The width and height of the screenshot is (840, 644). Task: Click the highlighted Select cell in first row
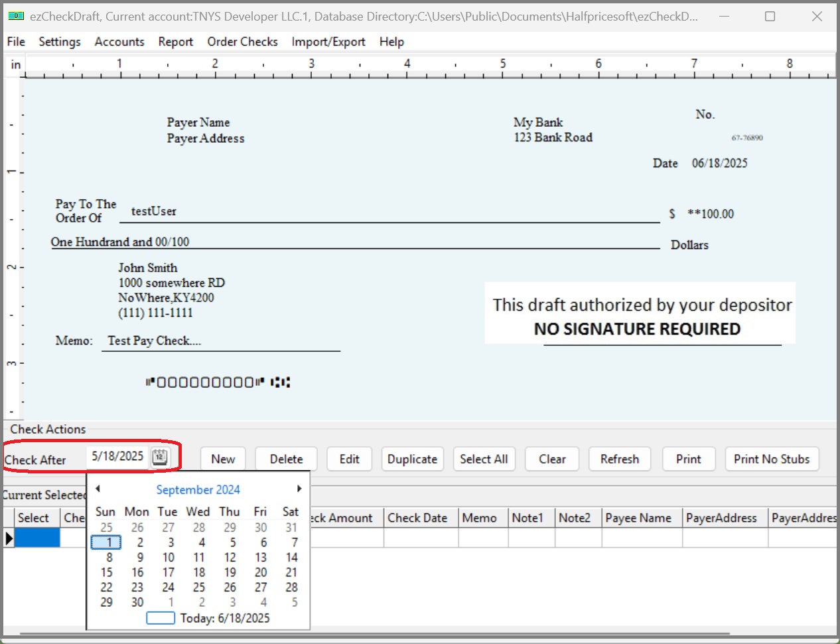[x=37, y=538]
